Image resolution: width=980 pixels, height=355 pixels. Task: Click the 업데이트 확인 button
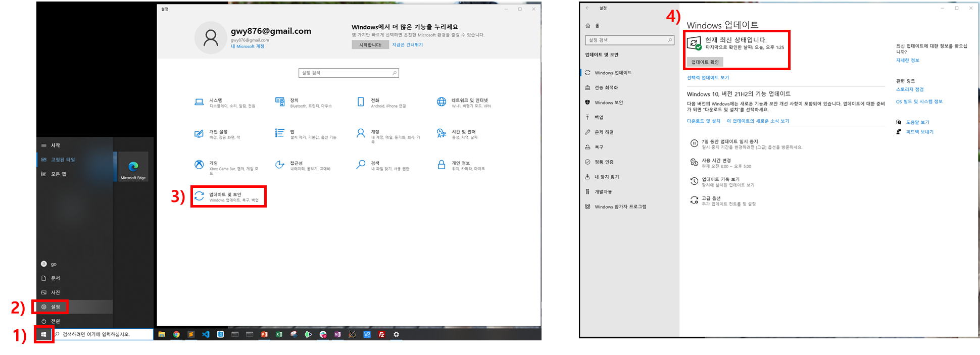705,62
